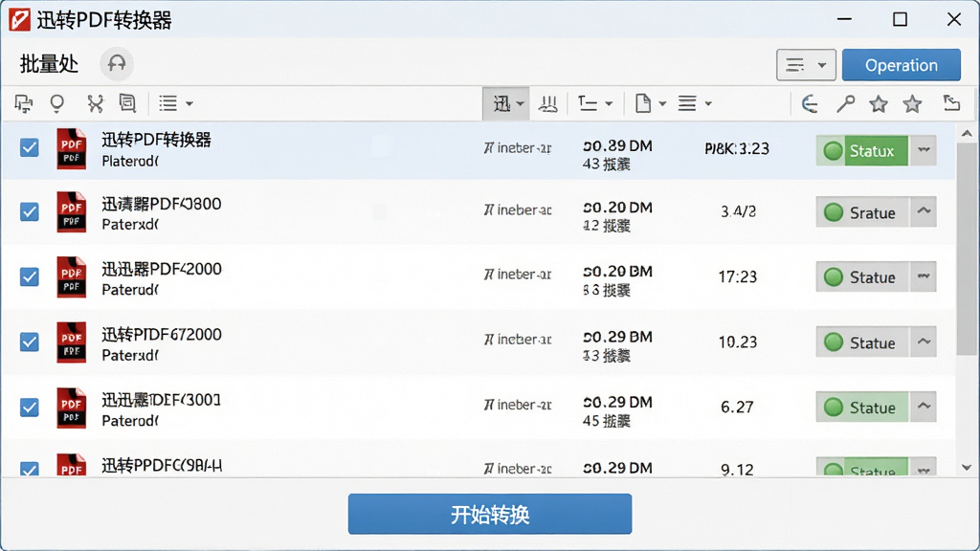Click the green Statux button
The height and width of the screenshot is (551, 980).
(862, 150)
